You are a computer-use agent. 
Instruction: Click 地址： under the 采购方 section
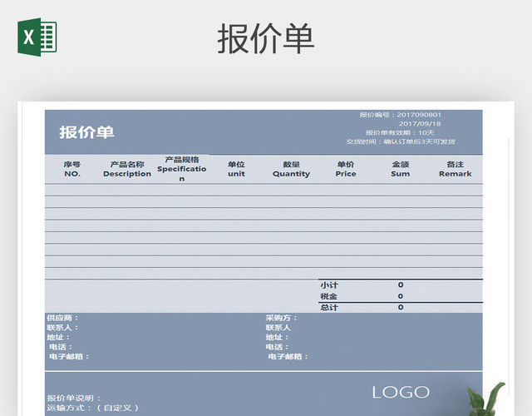point(277,337)
